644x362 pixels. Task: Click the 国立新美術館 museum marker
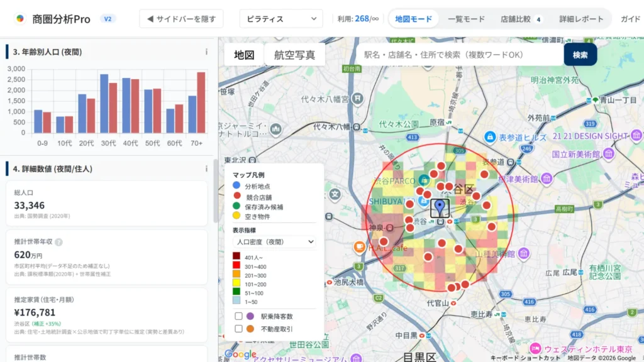click(608, 155)
